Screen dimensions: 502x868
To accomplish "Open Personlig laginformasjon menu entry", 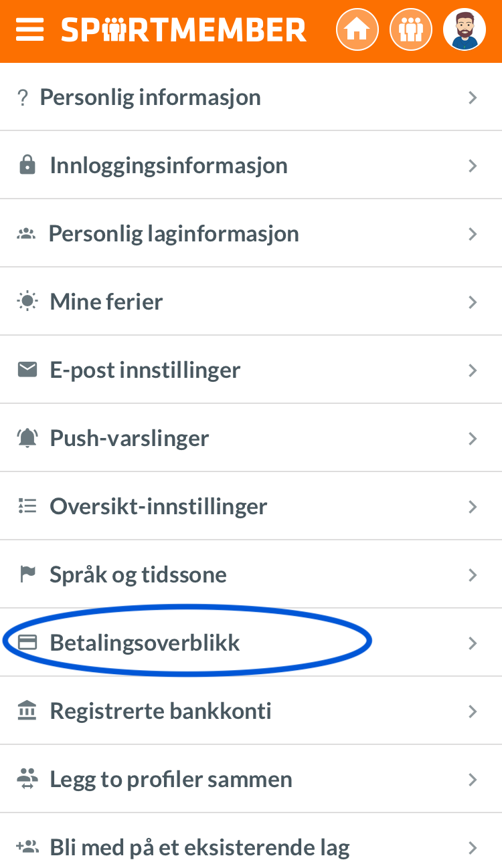I will point(251,233).
